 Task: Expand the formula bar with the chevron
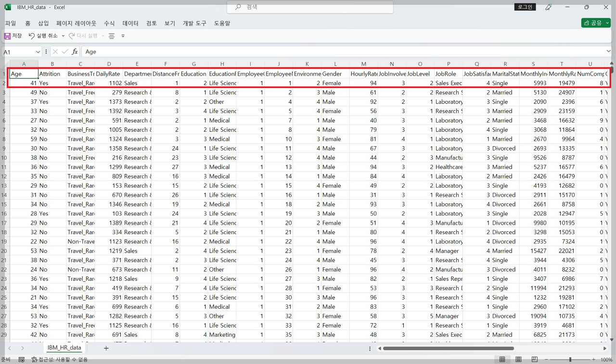pos(607,51)
